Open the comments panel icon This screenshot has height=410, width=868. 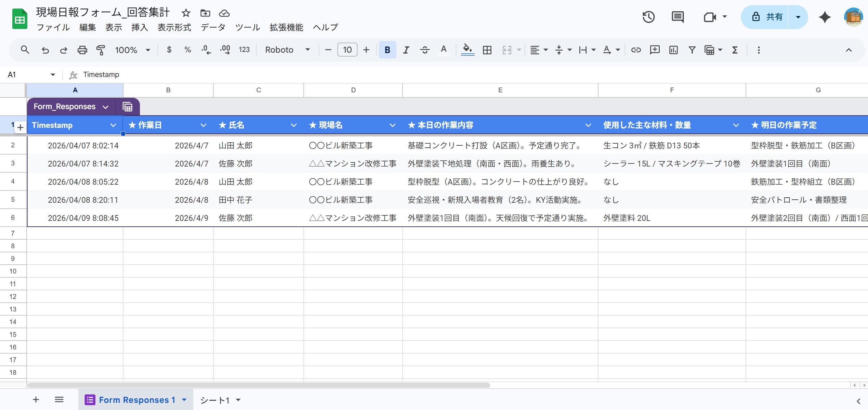click(677, 17)
